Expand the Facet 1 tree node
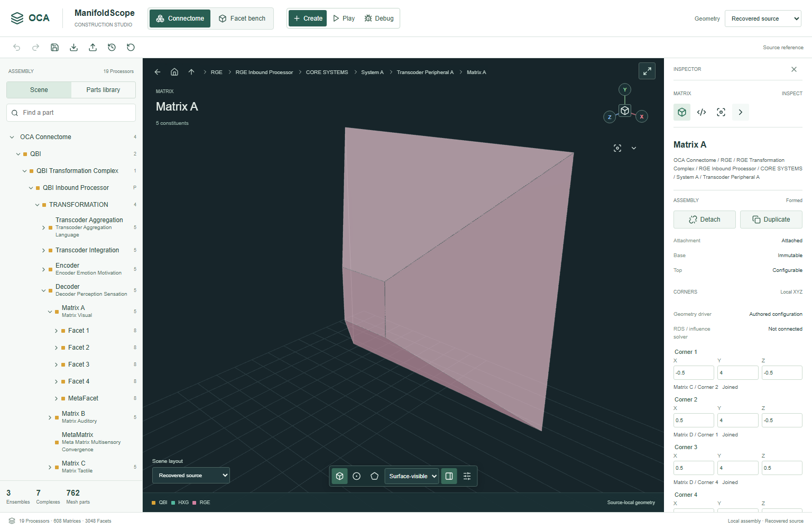The width and height of the screenshot is (812, 529). (56, 331)
